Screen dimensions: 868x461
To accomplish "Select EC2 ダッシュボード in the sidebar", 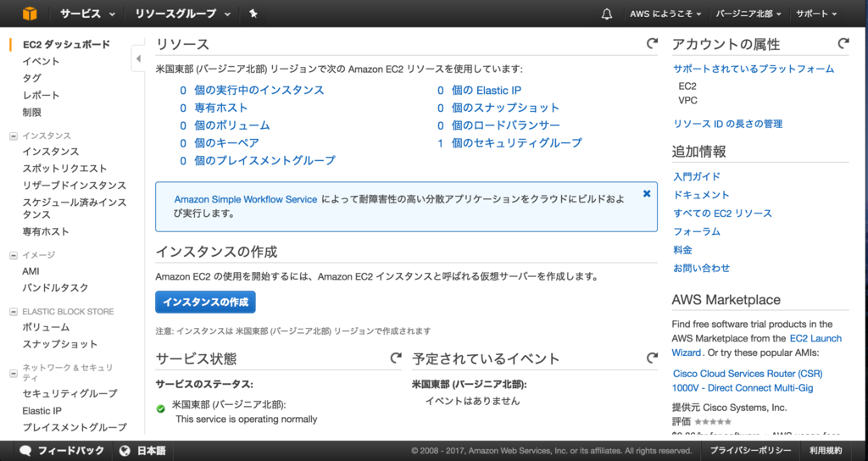I will [66, 44].
